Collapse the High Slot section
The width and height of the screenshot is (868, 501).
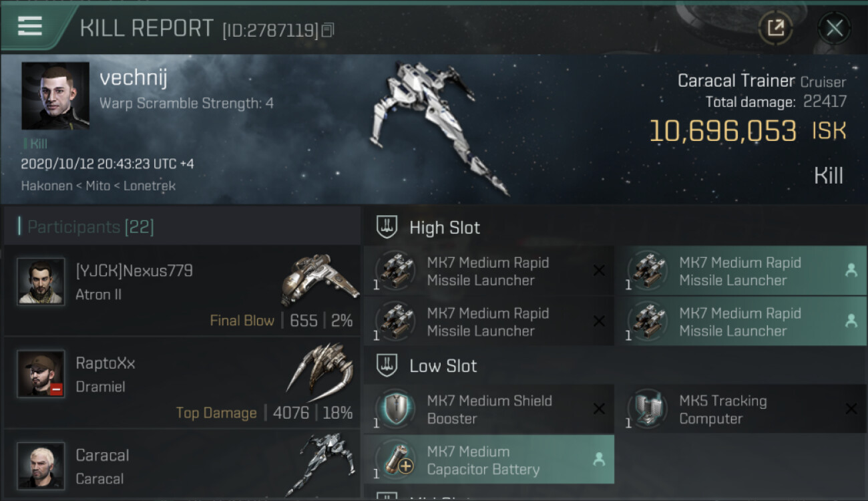coord(444,228)
